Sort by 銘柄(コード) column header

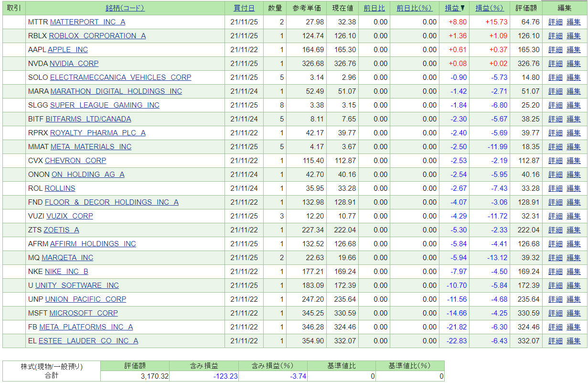point(125,8)
